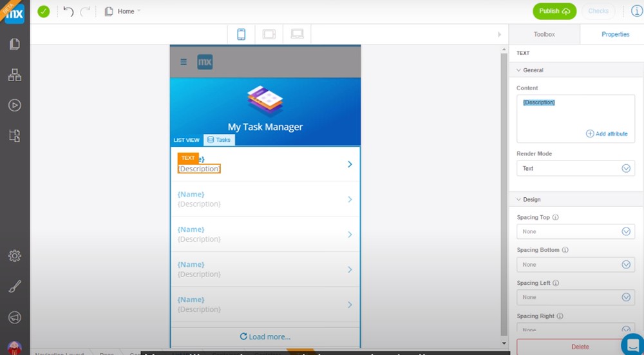Open the Pages icon in left sidebar
This screenshot has height=355, width=644.
14,44
